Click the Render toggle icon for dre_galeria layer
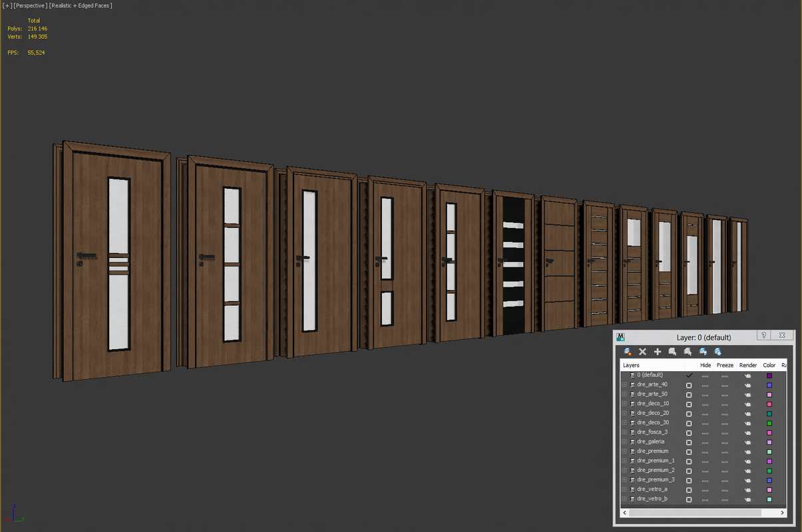802x532 pixels. (747, 442)
